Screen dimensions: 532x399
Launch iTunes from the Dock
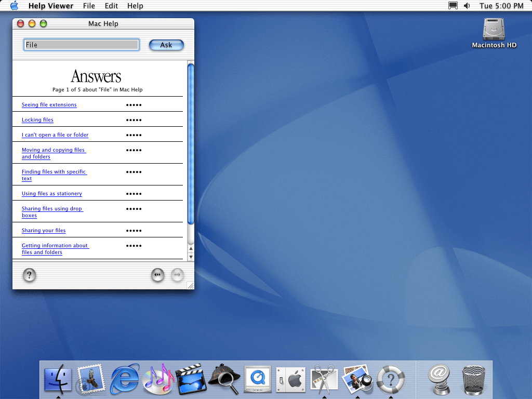click(158, 379)
